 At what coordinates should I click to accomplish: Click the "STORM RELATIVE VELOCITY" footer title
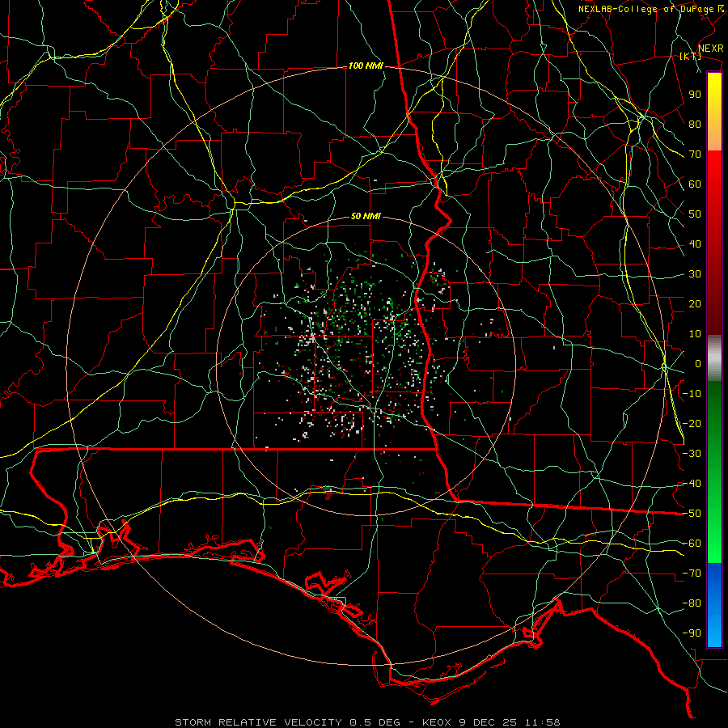[258, 722]
